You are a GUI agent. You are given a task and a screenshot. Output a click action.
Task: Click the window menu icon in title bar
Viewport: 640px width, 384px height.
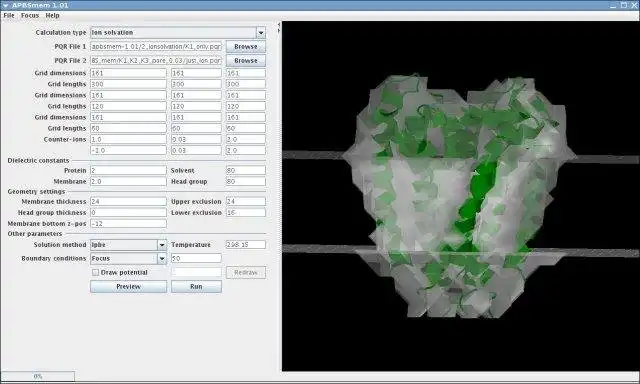(x=5, y=5)
